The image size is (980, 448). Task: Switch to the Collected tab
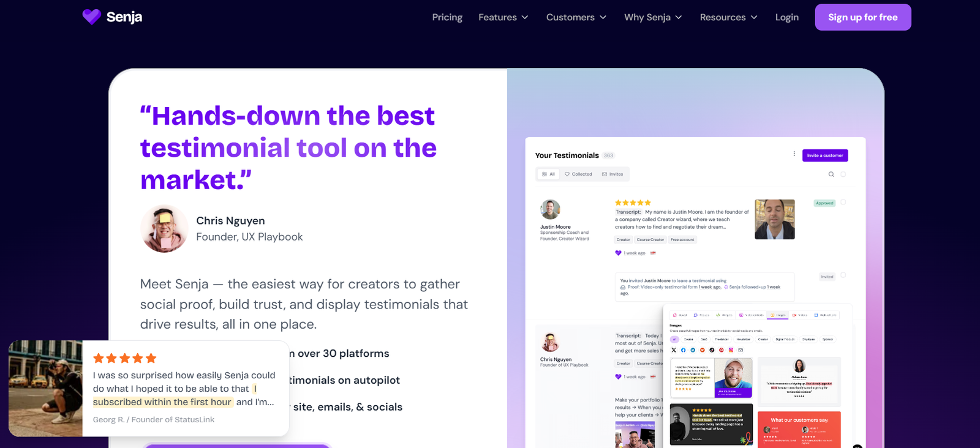pos(578,174)
